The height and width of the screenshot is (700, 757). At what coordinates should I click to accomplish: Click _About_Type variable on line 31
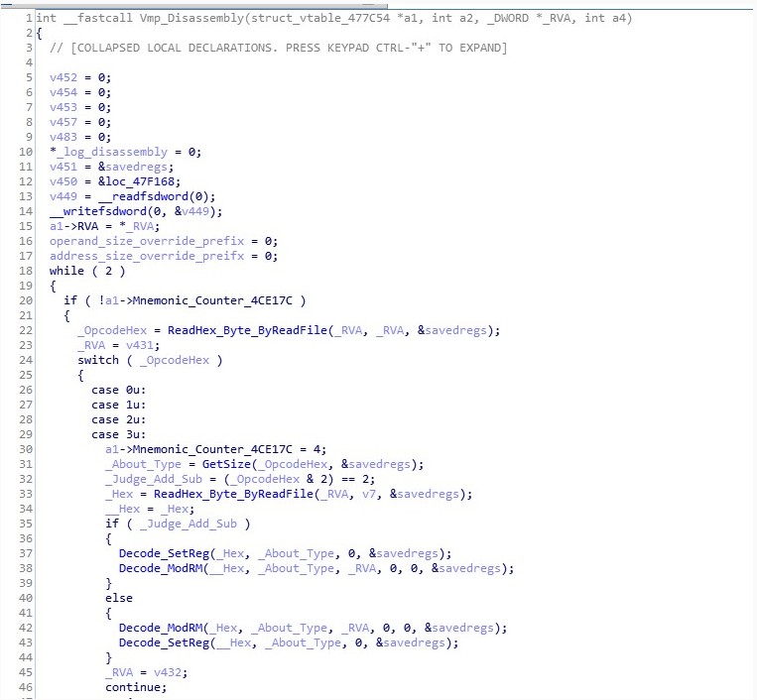(x=144, y=465)
